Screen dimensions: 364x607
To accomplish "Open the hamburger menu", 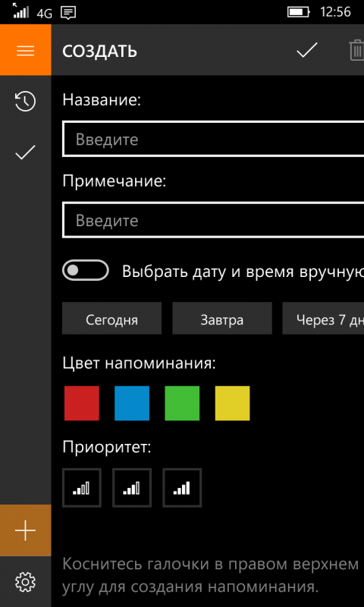I will [26, 50].
